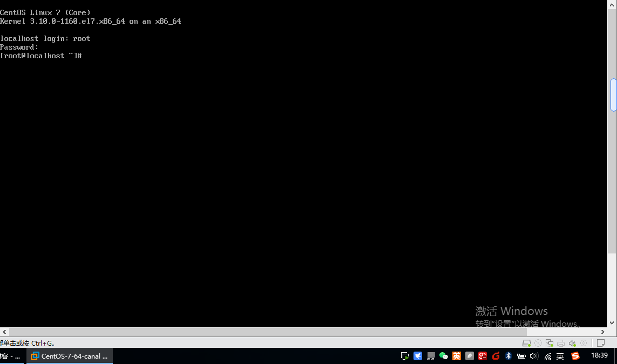617x364 pixels.
Task: Click the horizontal scrollbar thumb
Action: click(x=268, y=332)
